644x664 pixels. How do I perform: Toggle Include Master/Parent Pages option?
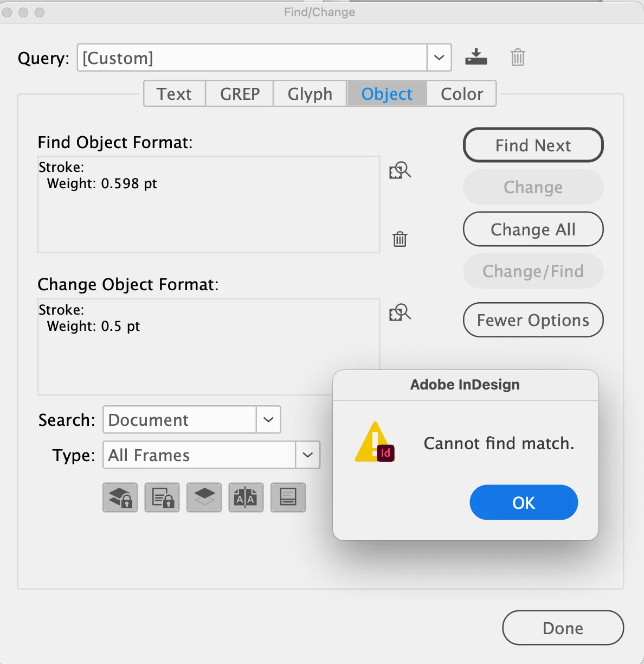246,497
